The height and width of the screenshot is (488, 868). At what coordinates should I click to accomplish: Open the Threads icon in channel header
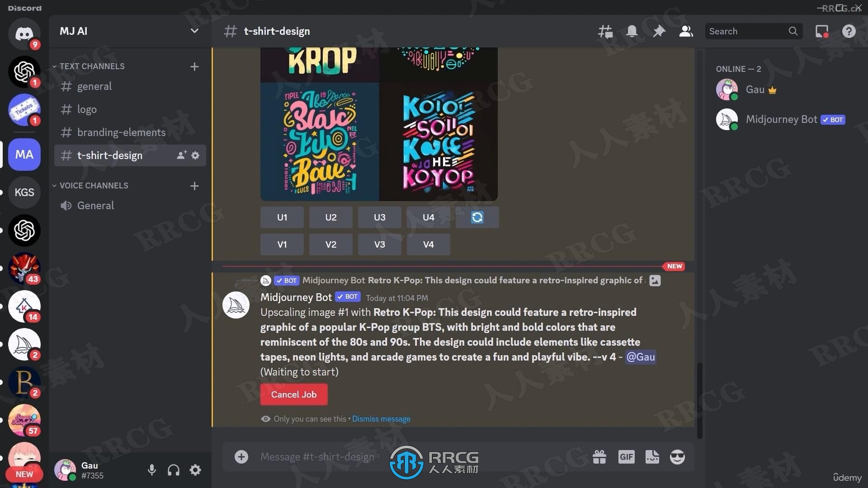[x=605, y=31]
